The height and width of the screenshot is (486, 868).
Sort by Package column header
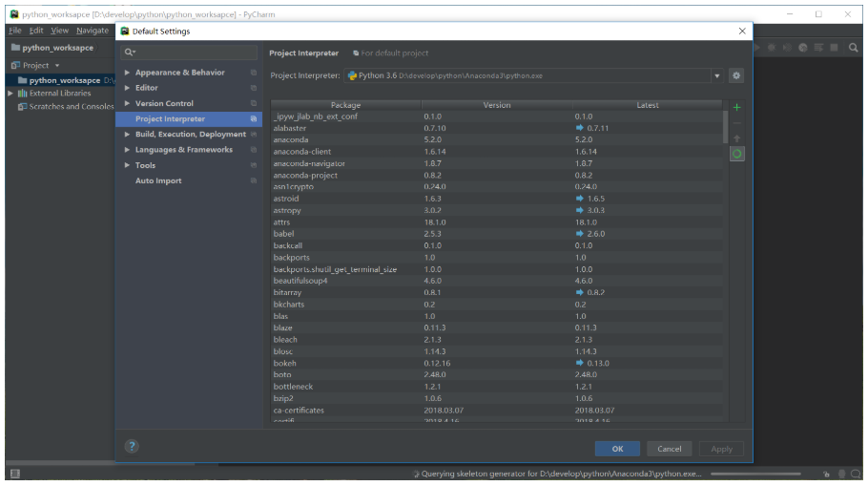(x=345, y=105)
